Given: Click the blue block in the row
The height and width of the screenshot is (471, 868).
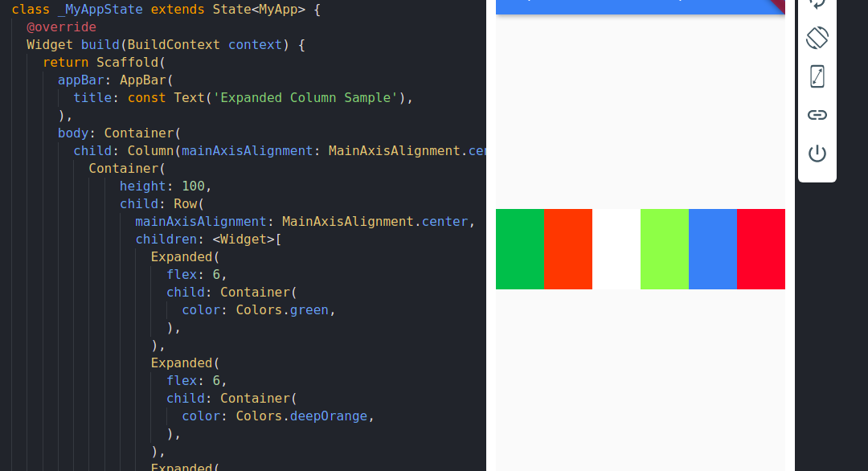Looking at the screenshot, I should [x=712, y=249].
